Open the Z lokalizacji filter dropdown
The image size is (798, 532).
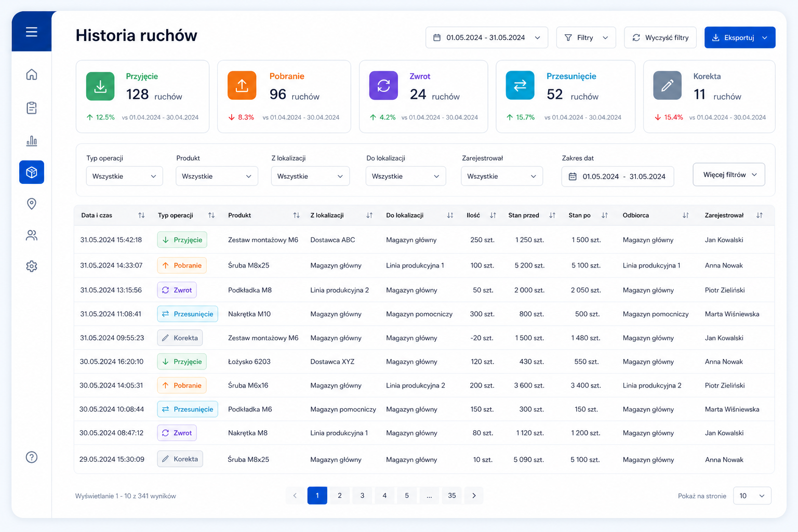point(310,176)
